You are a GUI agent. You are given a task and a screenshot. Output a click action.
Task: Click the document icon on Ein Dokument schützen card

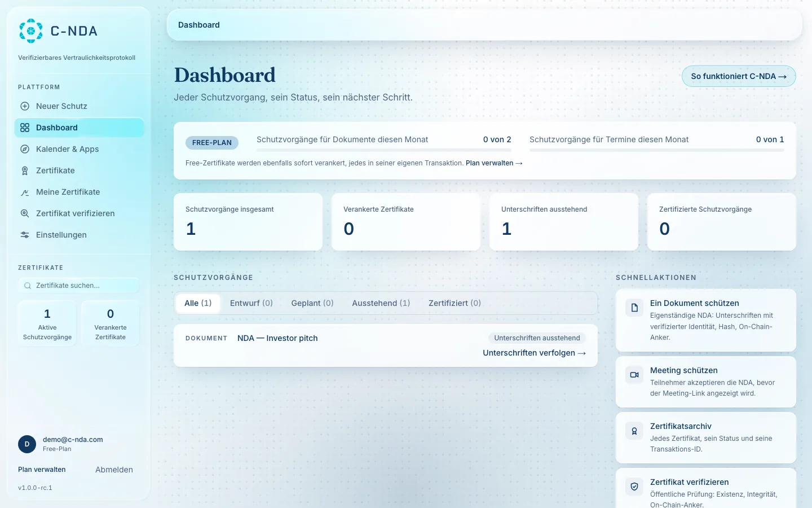(x=634, y=308)
